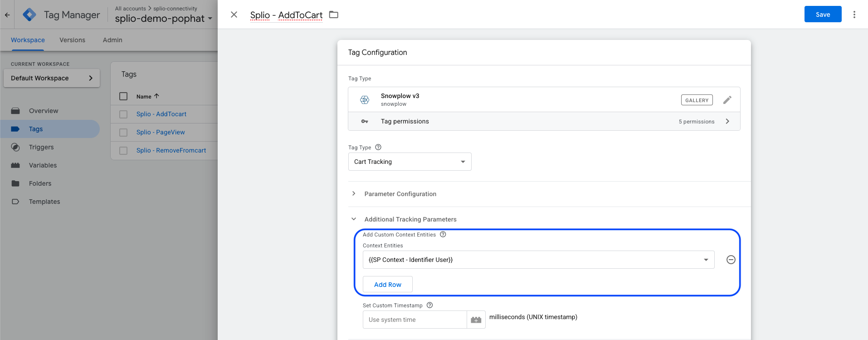Open the Splio - AddTocart tag link
868x340 pixels.
click(161, 114)
